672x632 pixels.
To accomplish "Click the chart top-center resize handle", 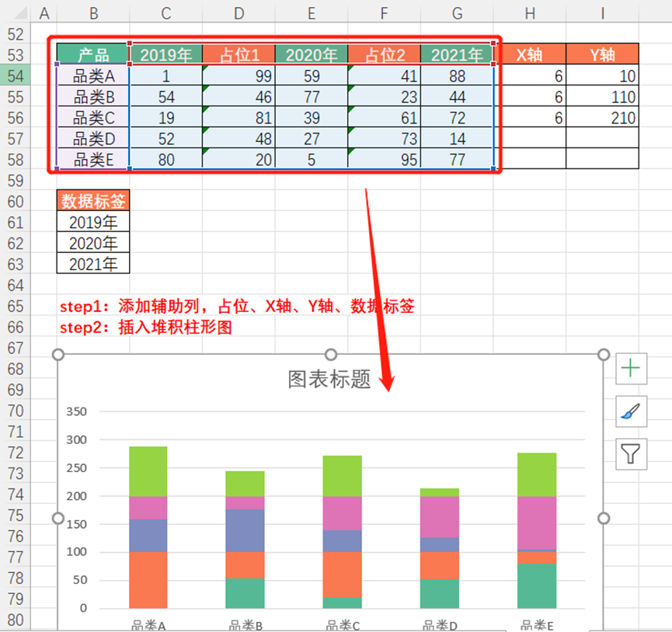I will pyautogui.click(x=331, y=355).
